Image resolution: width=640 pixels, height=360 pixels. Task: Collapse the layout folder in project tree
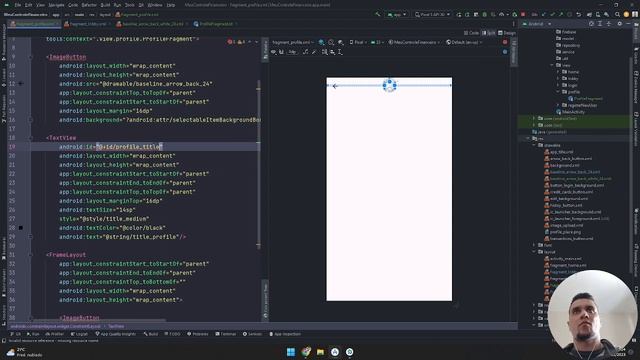[534, 252]
